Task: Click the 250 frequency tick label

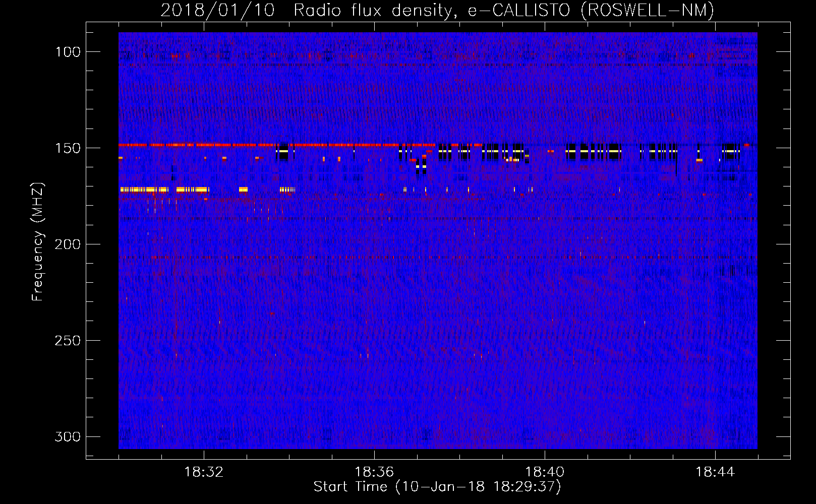Action: [68, 341]
